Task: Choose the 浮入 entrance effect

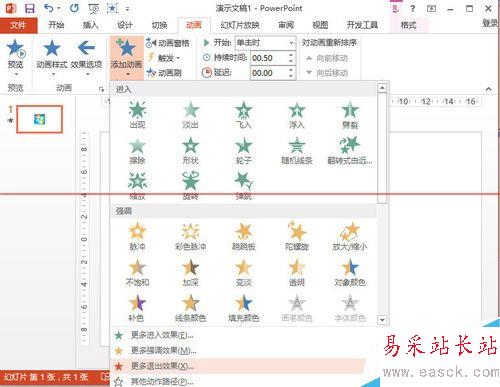Action: click(x=297, y=115)
